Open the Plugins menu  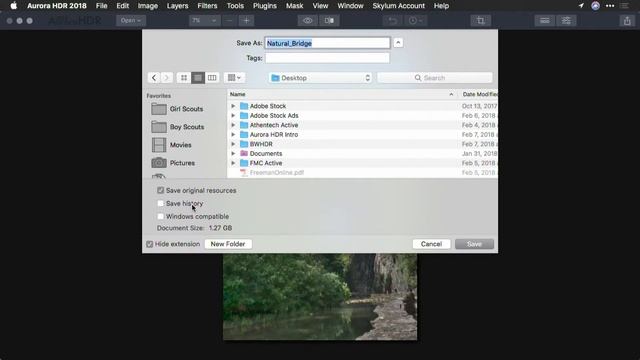[x=264, y=6]
